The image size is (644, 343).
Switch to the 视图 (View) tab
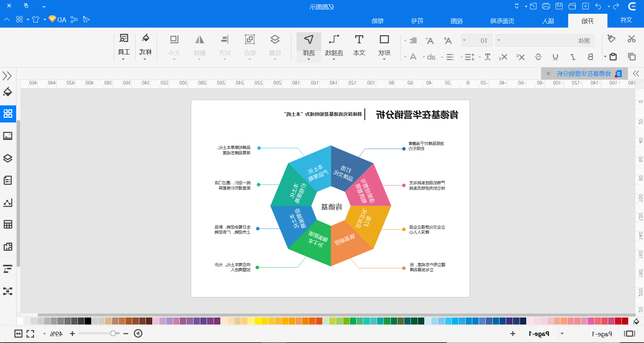click(x=457, y=21)
